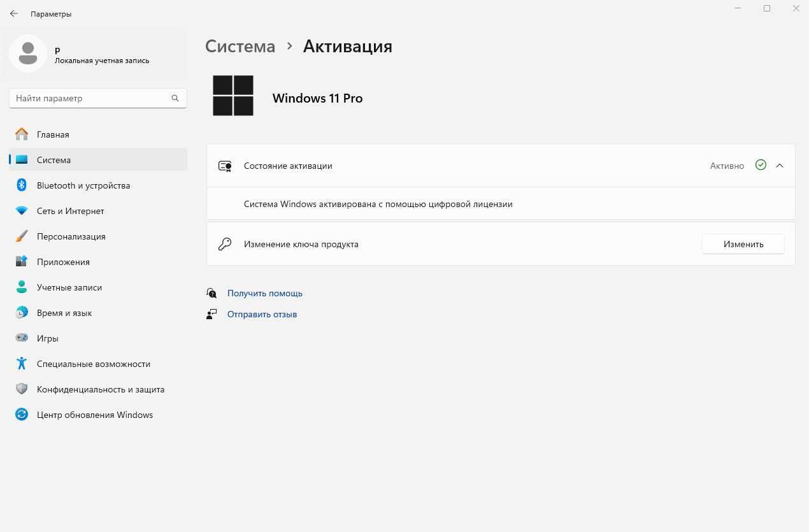Click the Windows 11 Pro edition title
This screenshot has height=532, width=809.
pyautogui.click(x=317, y=98)
